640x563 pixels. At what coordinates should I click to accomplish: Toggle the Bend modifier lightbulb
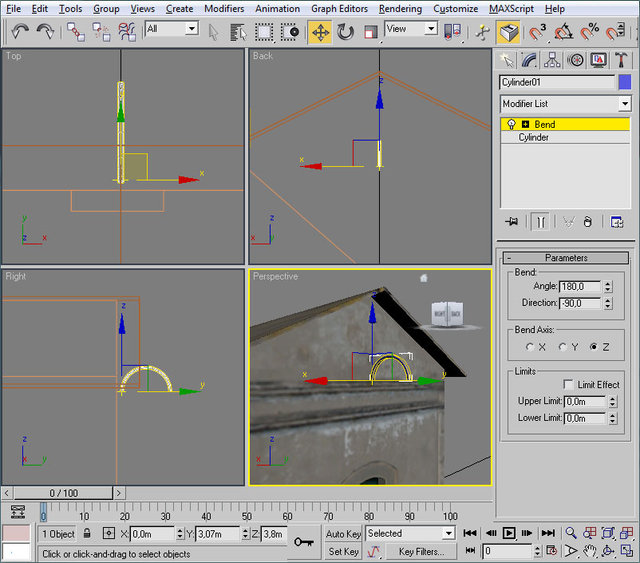pos(511,124)
